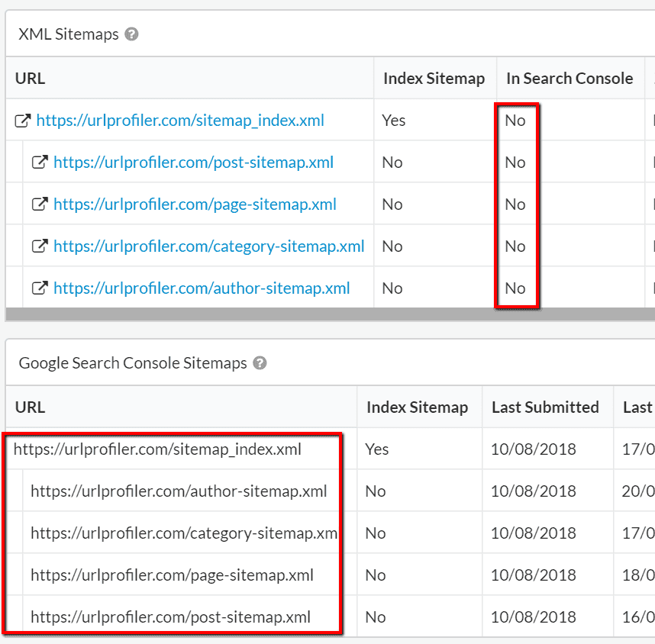The image size is (655, 644).
Task: Click Last Submitted date in Search Console post-sitemap.xml row
Action: click(534, 617)
